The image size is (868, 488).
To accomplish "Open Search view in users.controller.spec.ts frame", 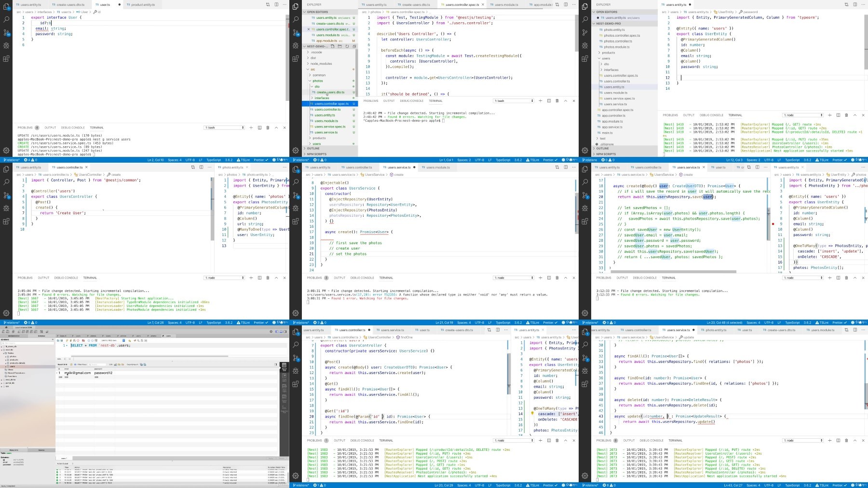I will coord(296,19).
